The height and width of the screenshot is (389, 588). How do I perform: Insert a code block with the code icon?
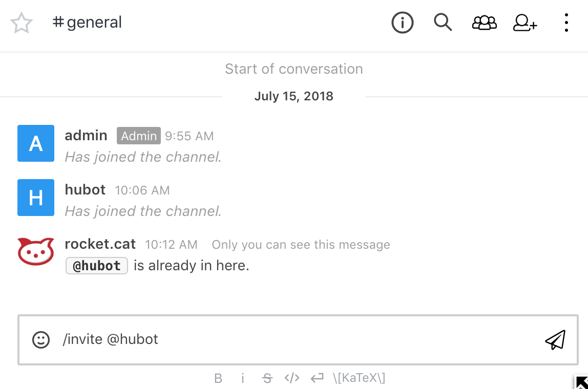[x=292, y=378]
